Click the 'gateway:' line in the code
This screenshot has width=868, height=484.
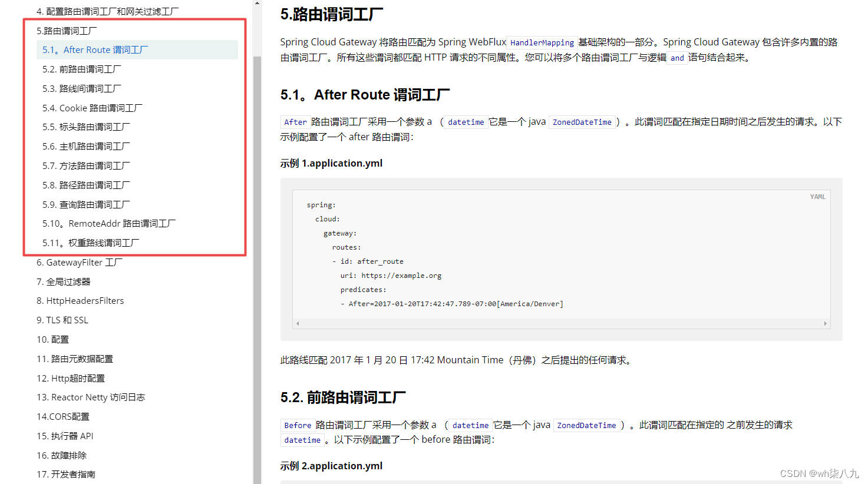340,233
